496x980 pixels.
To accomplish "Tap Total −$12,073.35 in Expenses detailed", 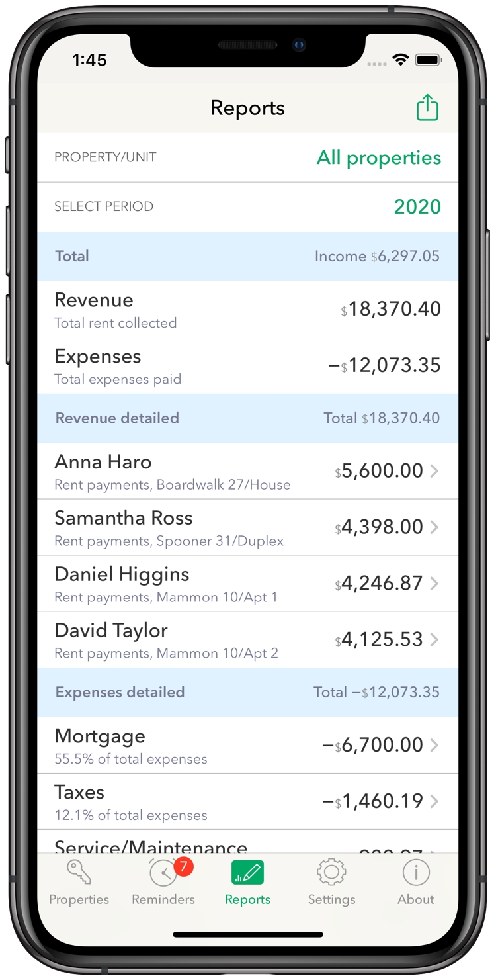I will 377,692.
